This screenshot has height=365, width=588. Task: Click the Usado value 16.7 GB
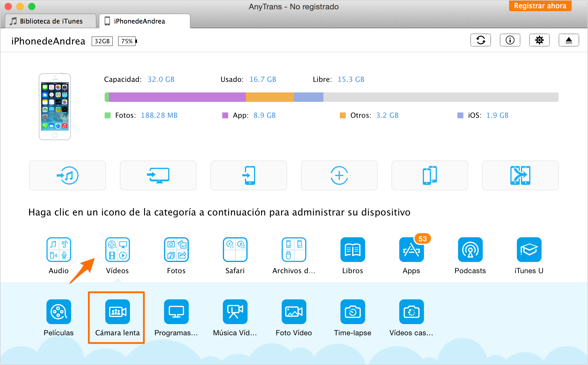click(263, 79)
